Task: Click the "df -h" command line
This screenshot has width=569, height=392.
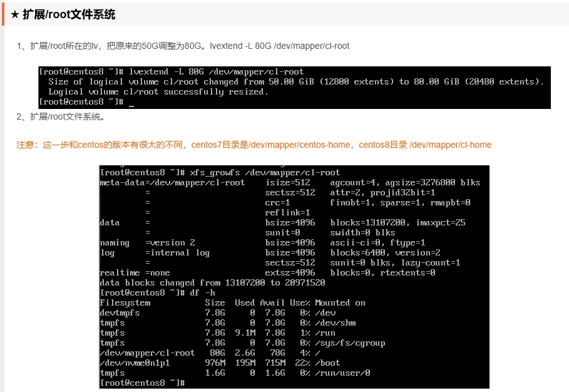Action: (x=158, y=292)
